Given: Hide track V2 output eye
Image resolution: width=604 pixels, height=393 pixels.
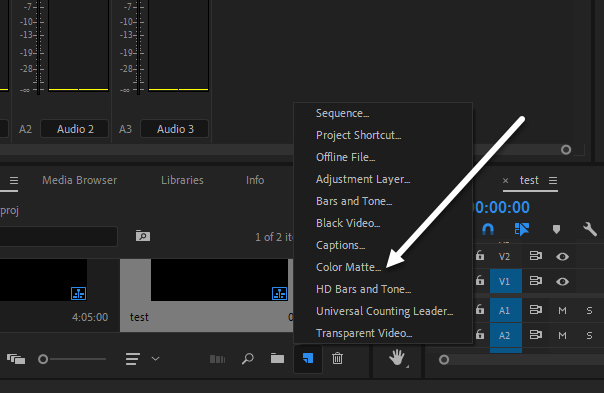Looking at the screenshot, I should point(562,257).
